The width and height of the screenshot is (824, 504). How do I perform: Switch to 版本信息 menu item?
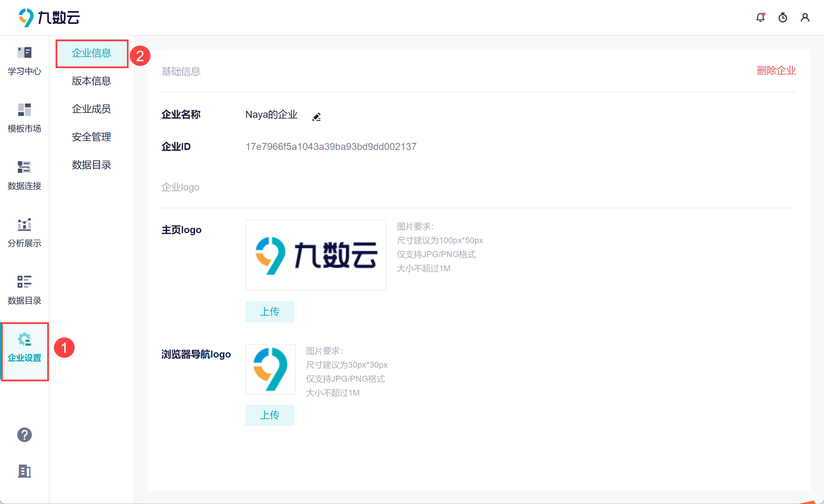(92, 81)
